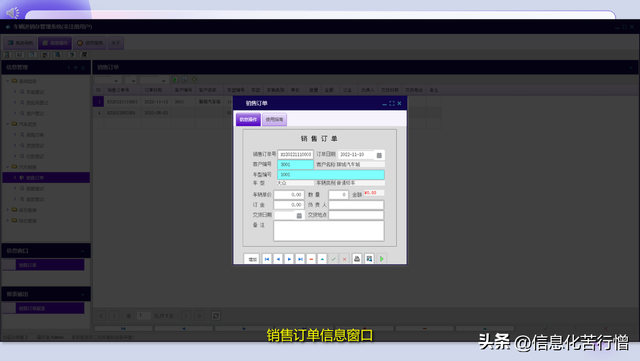The image size is (640, 361).
Task: Click red minus delete-record icon in dialog
Action: (x=311, y=259)
